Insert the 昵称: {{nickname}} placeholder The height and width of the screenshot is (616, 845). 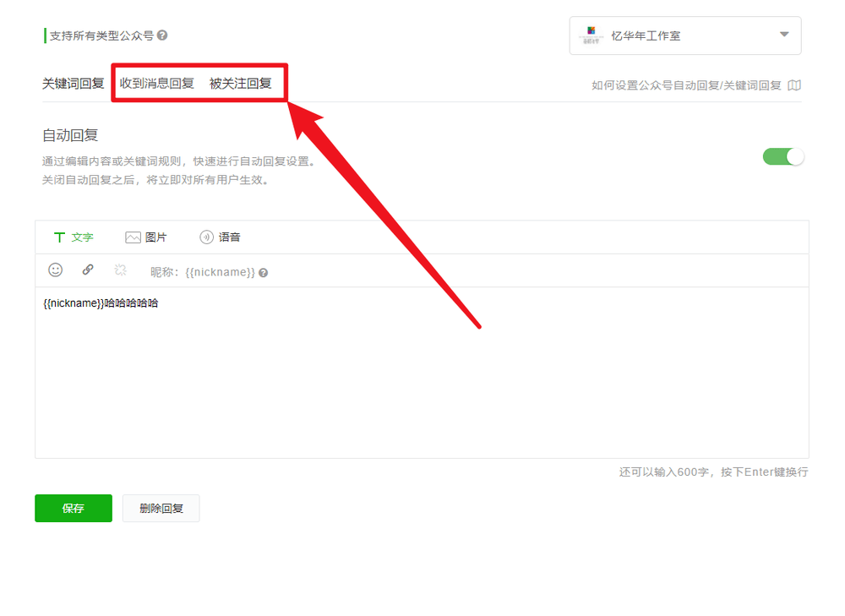(x=203, y=272)
